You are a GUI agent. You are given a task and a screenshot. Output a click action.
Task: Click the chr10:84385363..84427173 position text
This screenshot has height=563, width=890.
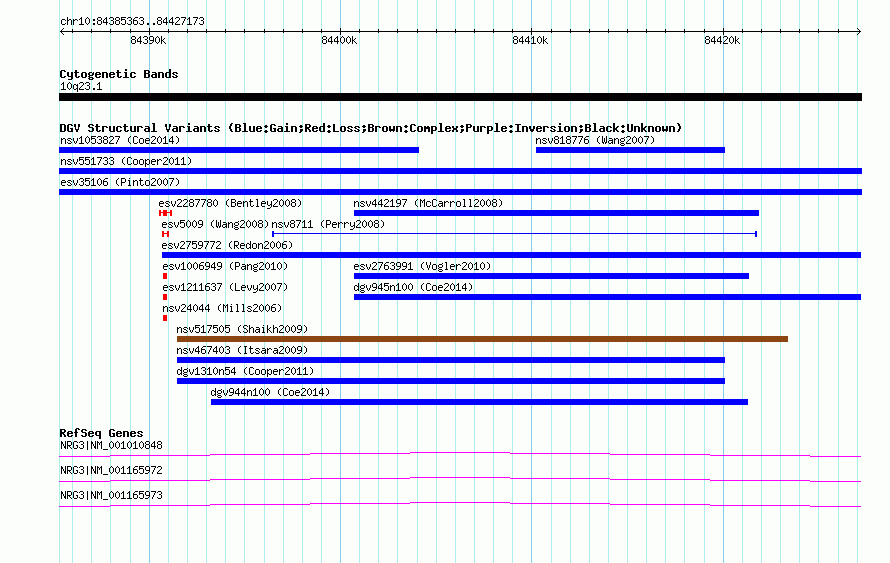tap(132, 22)
